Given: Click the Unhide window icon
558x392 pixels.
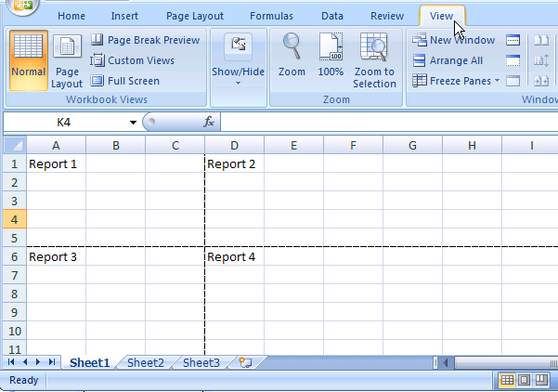Looking at the screenshot, I should click(513, 81).
